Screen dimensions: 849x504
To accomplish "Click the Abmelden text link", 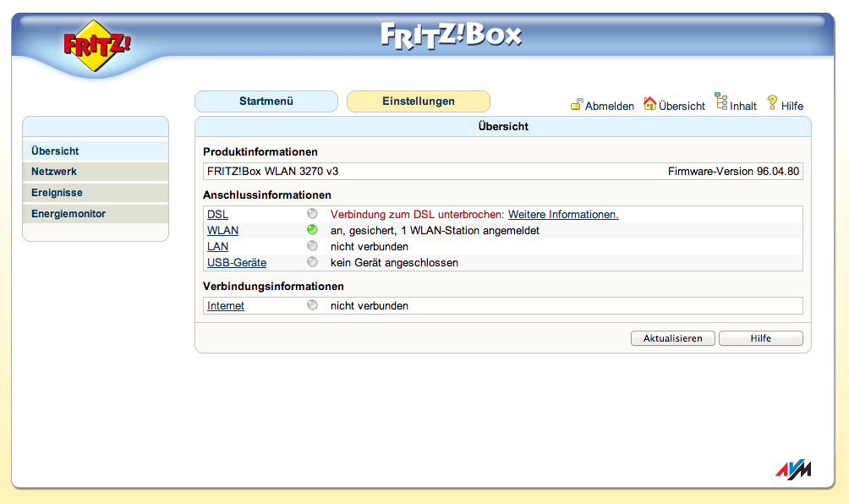I will click(x=609, y=106).
